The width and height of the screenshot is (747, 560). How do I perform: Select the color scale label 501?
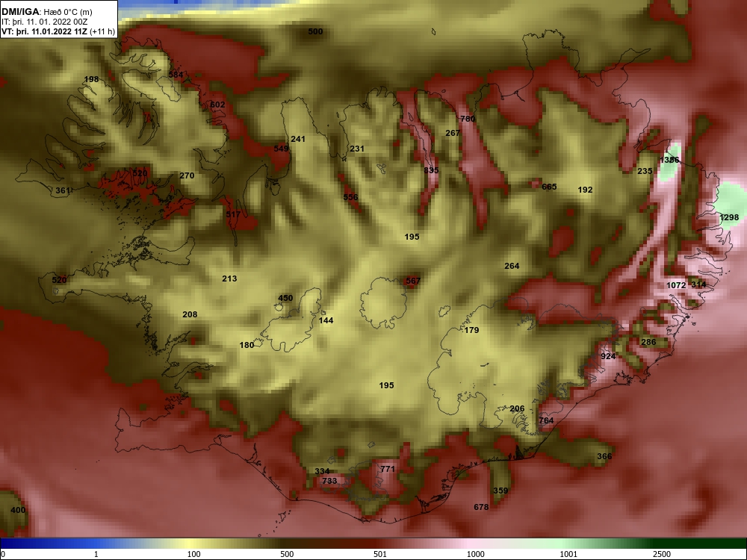click(x=380, y=554)
